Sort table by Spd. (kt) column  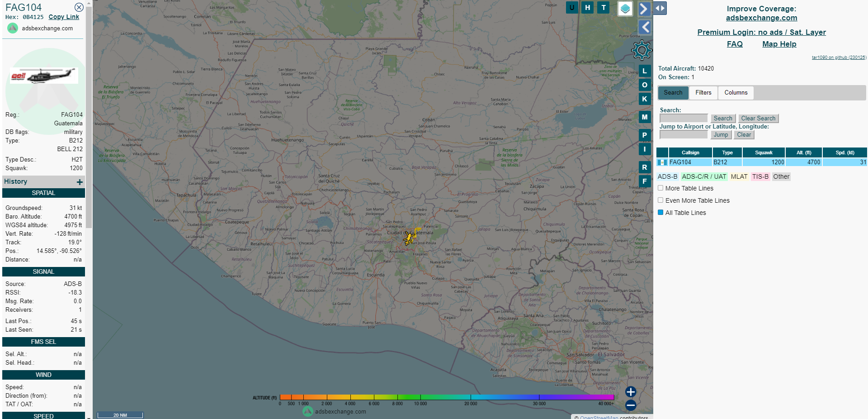pos(845,152)
